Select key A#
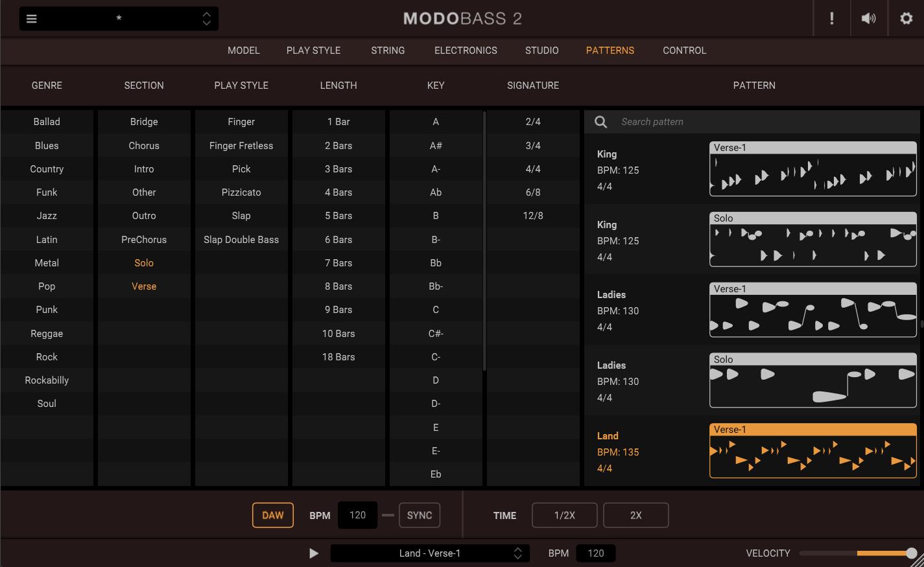Screen dimensions: 924x567 click(x=436, y=146)
